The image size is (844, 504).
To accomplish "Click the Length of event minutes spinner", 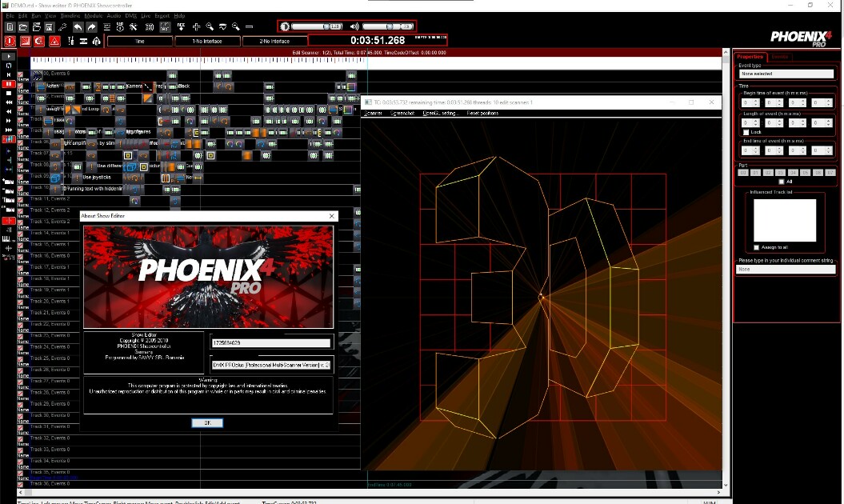I will coord(774,122).
